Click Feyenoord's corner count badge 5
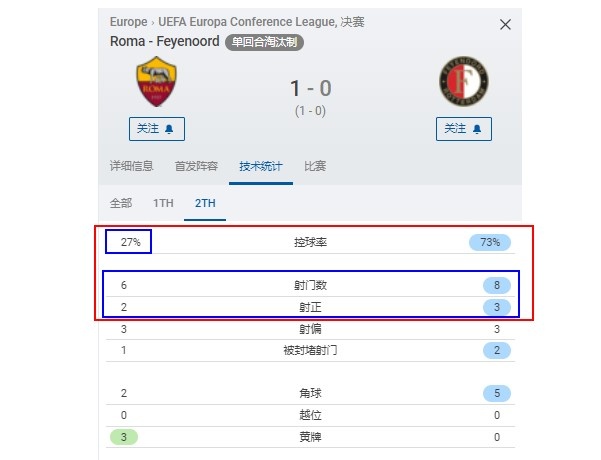Viewport: 601px width, 460px height. tap(497, 393)
